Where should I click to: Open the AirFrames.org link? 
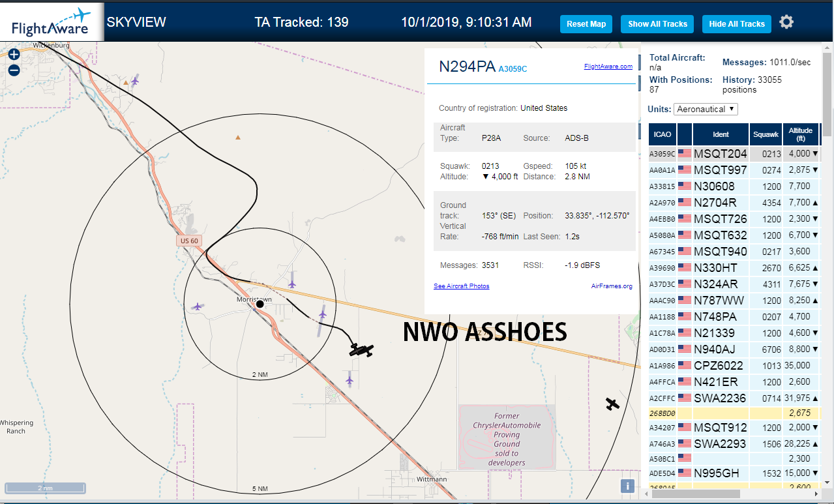click(612, 286)
